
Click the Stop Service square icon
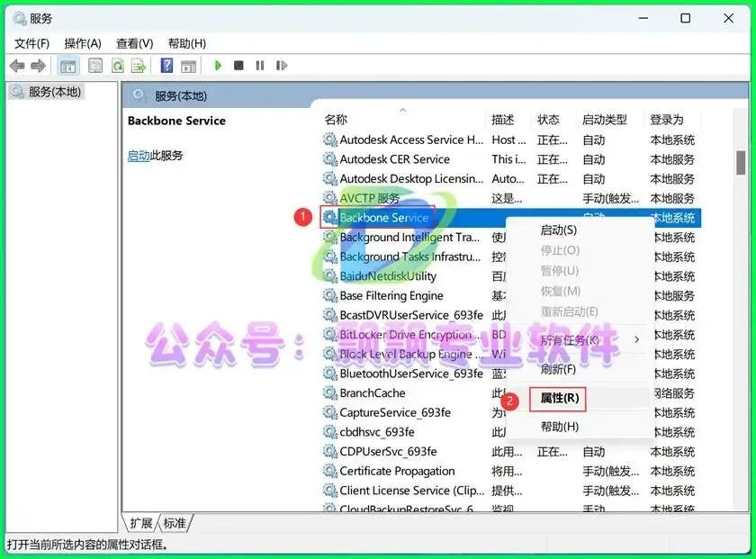[238, 65]
